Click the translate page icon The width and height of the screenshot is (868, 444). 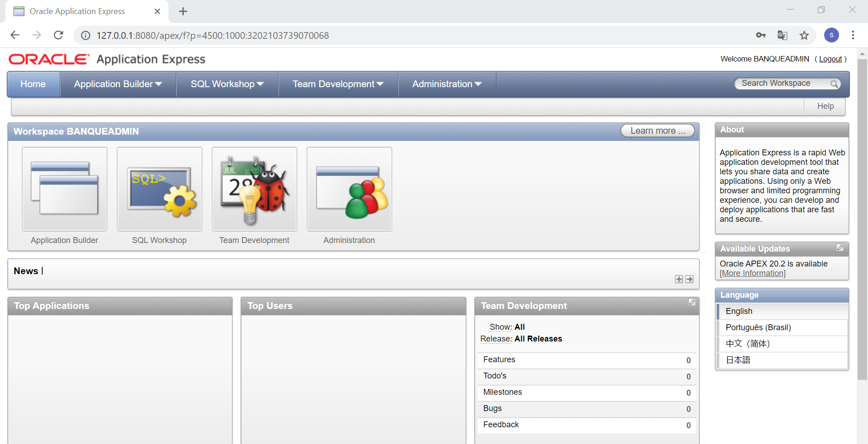click(783, 35)
